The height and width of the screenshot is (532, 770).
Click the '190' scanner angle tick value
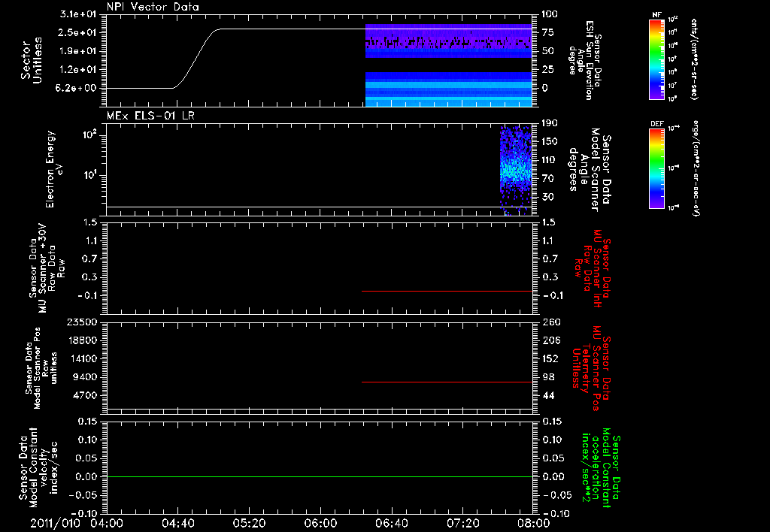click(x=550, y=123)
